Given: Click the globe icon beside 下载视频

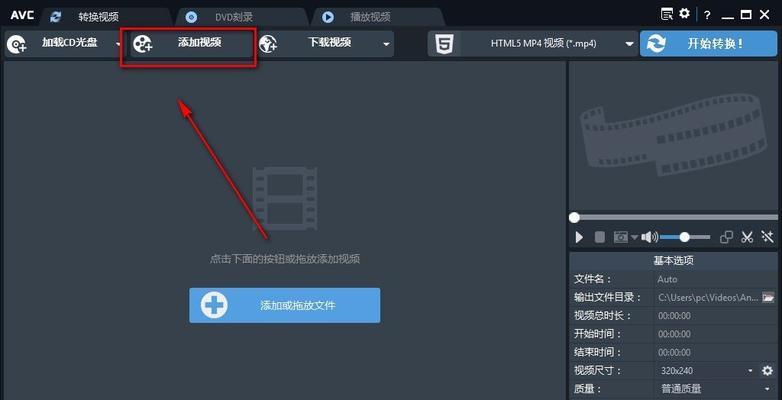Looking at the screenshot, I should coord(268,44).
